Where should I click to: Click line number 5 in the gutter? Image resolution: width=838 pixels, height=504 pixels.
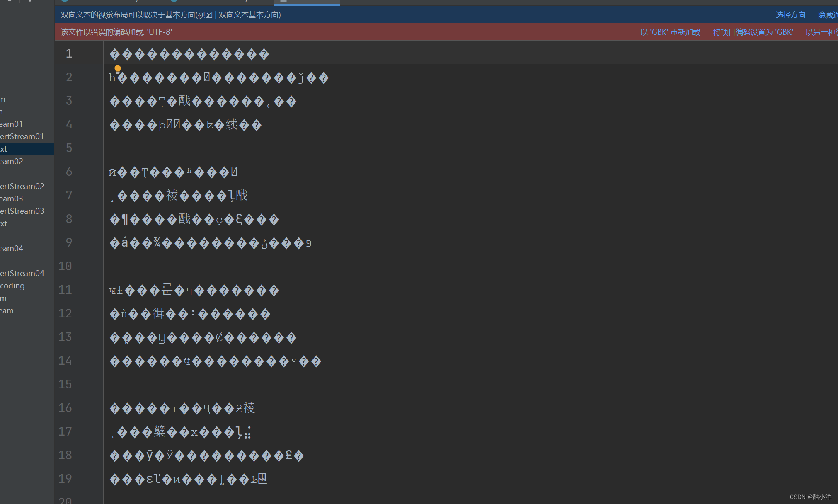[69, 148]
